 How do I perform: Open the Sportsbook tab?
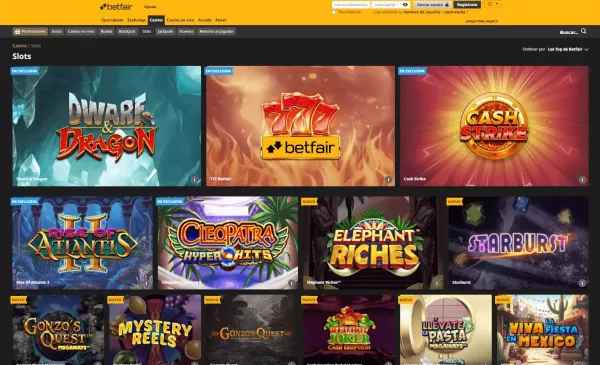(x=112, y=20)
